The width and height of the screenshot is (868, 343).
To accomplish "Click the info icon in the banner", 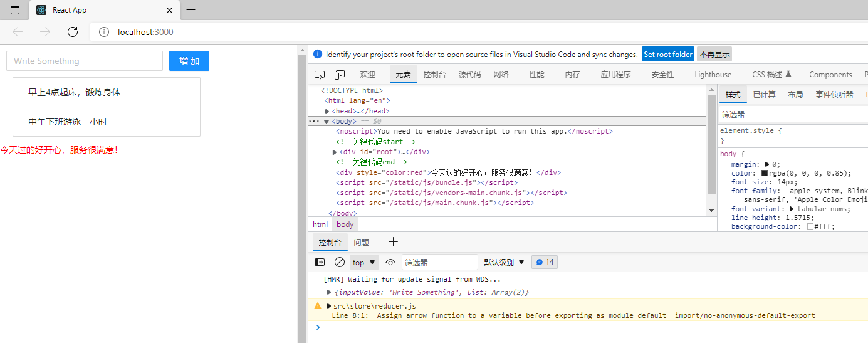I will pos(317,55).
